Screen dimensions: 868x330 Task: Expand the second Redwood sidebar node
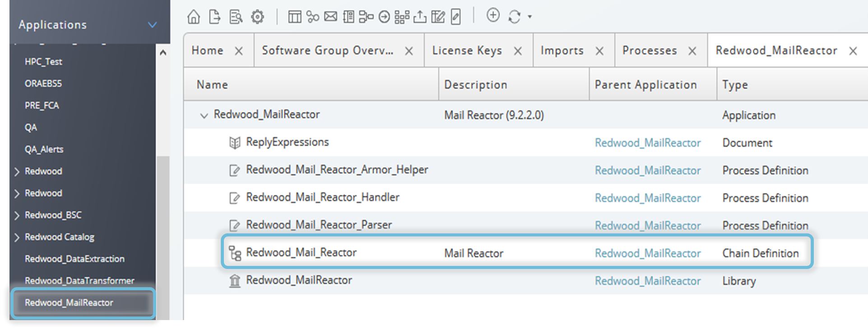click(x=17, y=193)
